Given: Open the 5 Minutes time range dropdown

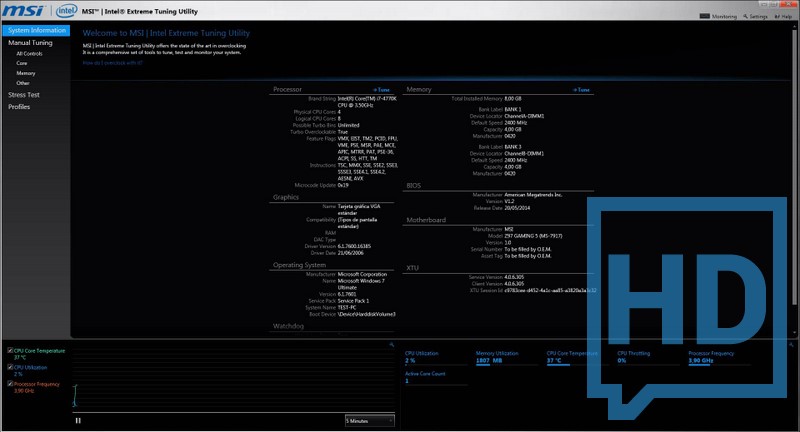Looking at the screenshot, I should point(369,421).
